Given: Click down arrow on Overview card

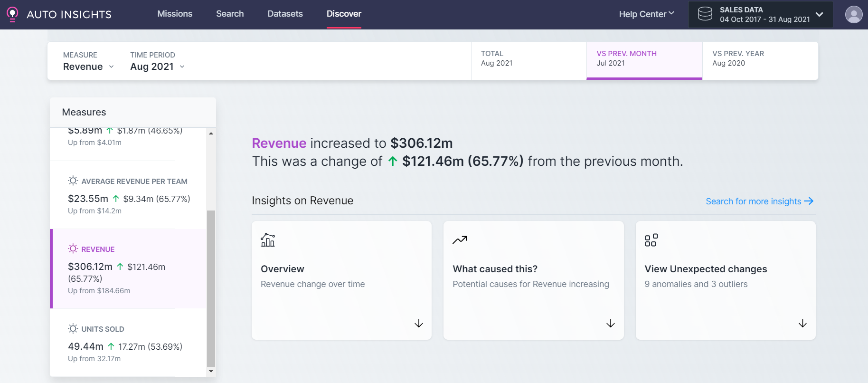Looking at the screenshot, I should pos(418,324).
